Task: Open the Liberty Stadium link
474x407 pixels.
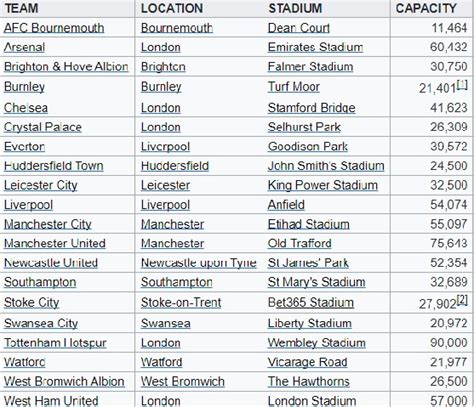Action: click(x=310, y=323)
